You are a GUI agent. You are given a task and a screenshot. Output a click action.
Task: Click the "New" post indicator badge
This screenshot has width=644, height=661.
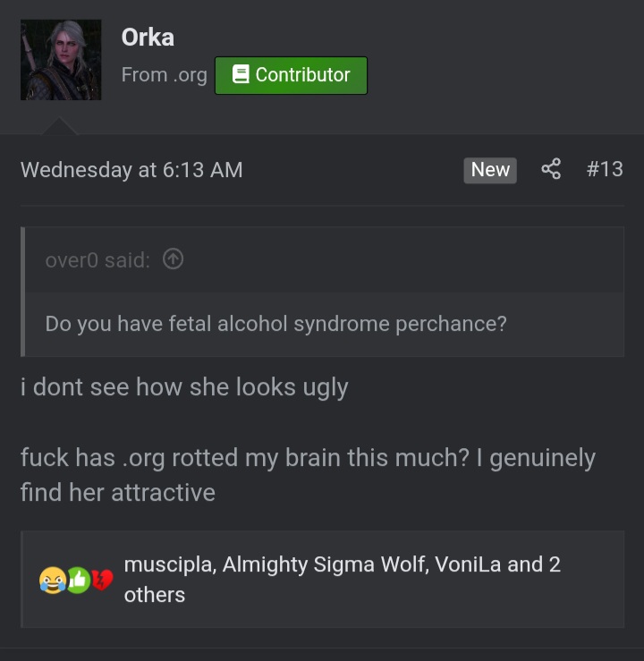[490, 170]
